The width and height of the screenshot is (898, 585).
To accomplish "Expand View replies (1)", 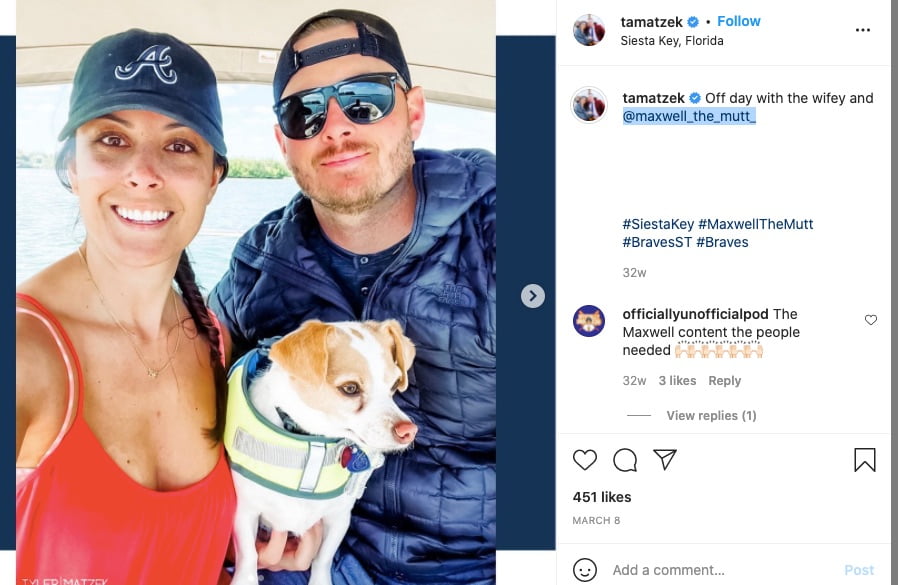I will click(711, 415).
